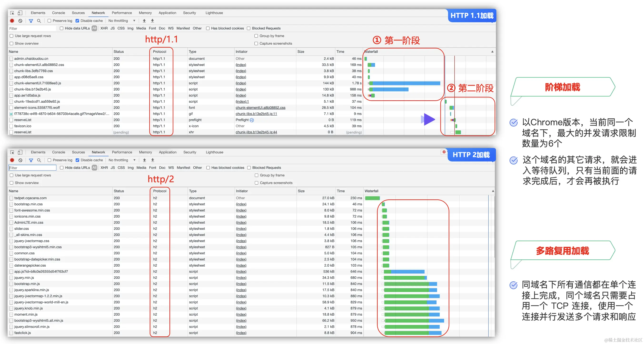The width and height of the screenshot is (644, 344).
Task: Export HAR download icon in top panel
Action: click(x=153, y=21)
